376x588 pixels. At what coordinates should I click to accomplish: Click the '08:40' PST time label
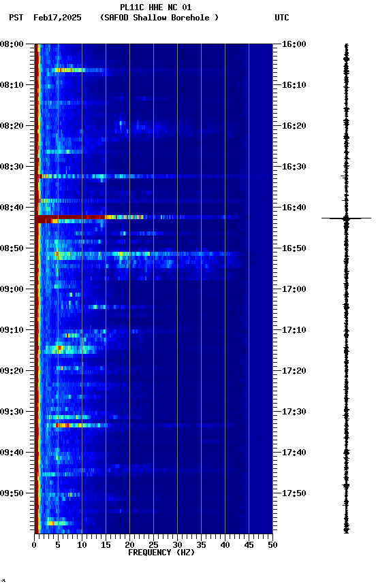[x=12, y=208]
